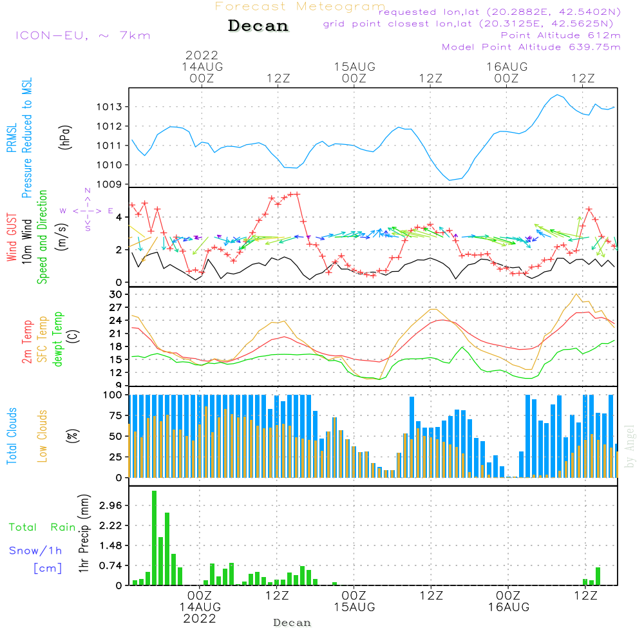Click the green 'dewpt Temp' label

(x=57, y=339)
